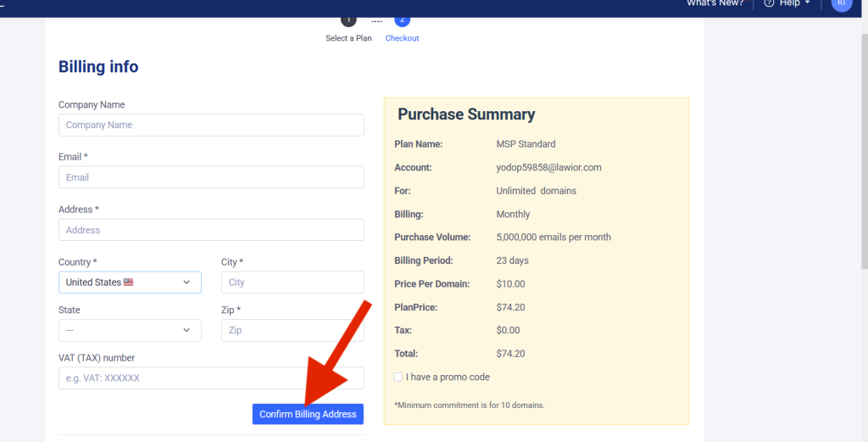This screenshot has height=442, width=868.
Task: Click the step 2 circle indicator
Action: point(403,20)
